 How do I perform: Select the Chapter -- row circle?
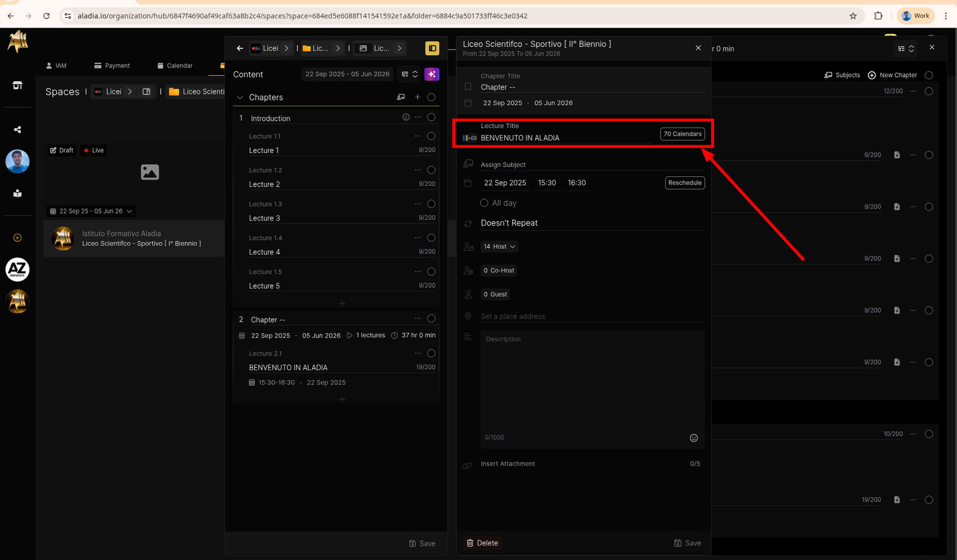click(431, 319)
